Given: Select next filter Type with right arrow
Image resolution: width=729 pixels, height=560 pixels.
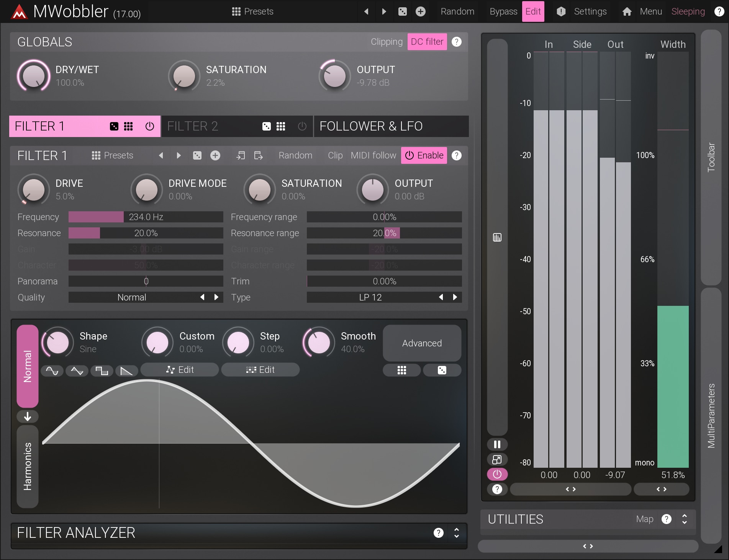Looking at the screenshot, I should click(x=455, y=297).
